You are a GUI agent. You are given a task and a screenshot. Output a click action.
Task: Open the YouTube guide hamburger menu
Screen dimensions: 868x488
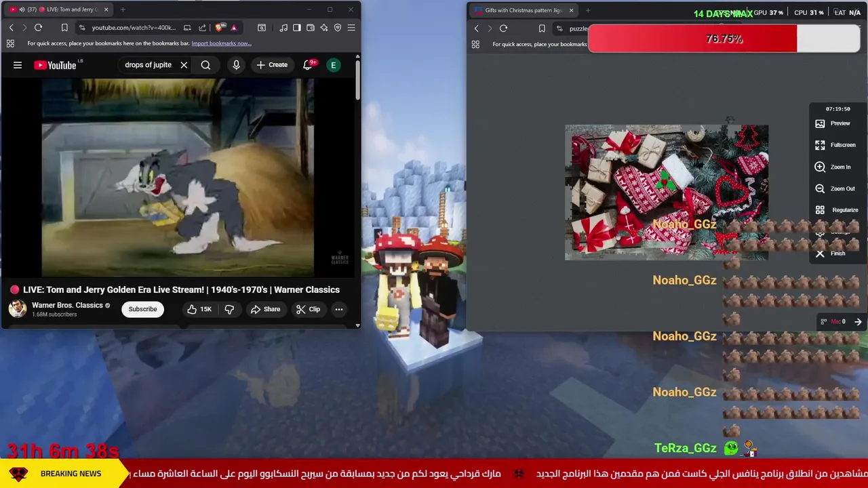pyautogui.click(x=18, y=65)
